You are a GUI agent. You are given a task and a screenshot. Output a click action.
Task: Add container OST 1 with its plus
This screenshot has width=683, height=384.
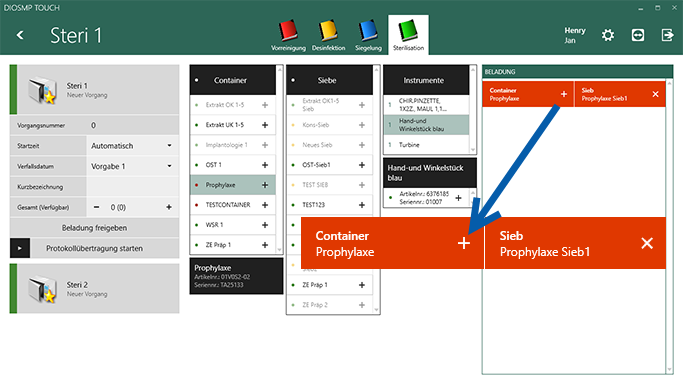pyautogui.click(x=265, y=165)
